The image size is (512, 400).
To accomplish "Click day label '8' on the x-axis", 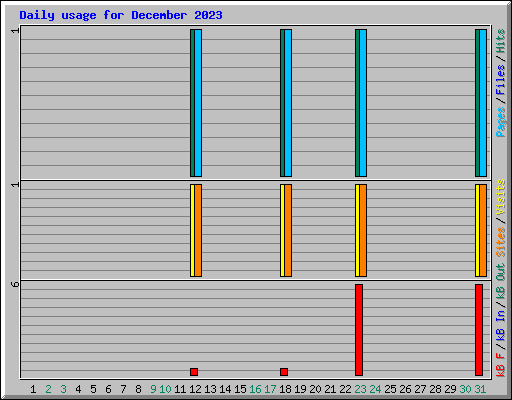I will (x=138, y=389).
